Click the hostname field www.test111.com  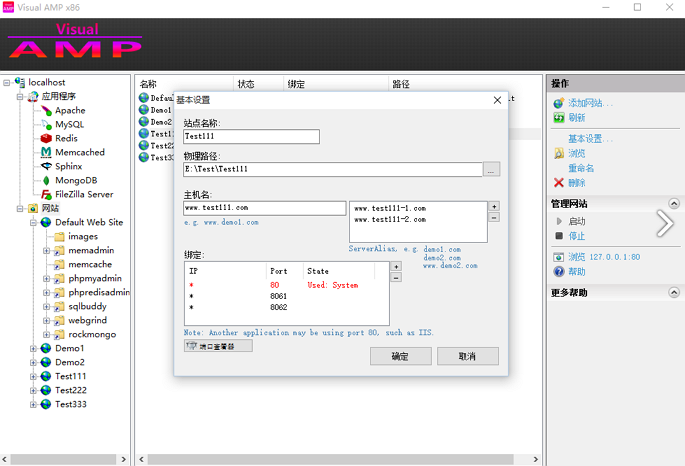265,208
